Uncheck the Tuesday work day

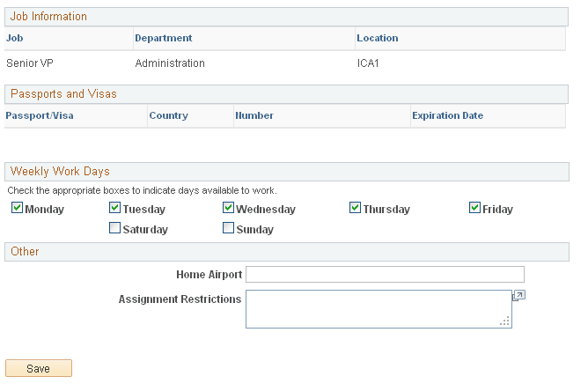[x=114, y=209]
